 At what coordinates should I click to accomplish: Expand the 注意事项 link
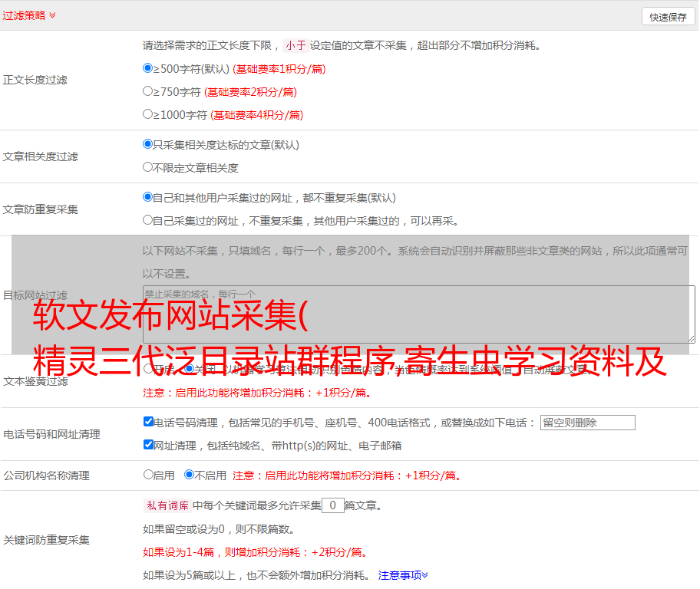[403, 575]
